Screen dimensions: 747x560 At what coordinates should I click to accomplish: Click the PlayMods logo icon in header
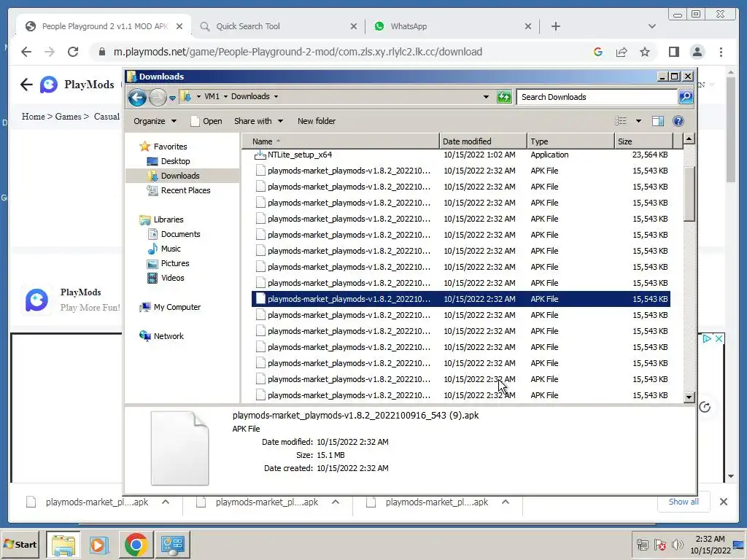point(49,85)
